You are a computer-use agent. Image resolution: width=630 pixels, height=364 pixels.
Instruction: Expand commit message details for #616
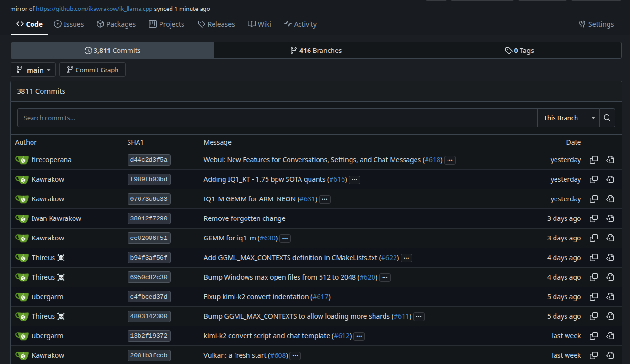pos(354,180)
